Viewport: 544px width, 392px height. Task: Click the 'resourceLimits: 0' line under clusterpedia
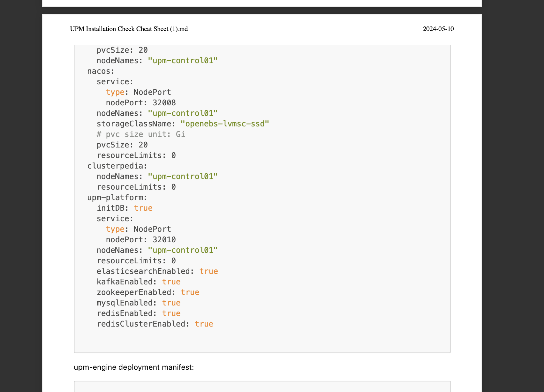(x=136, y=187)
